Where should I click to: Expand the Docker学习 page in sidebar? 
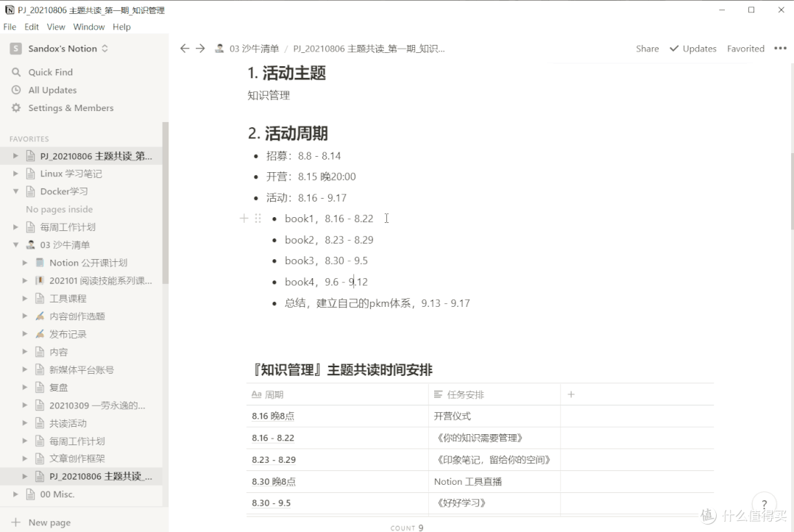tap(15, 191)
